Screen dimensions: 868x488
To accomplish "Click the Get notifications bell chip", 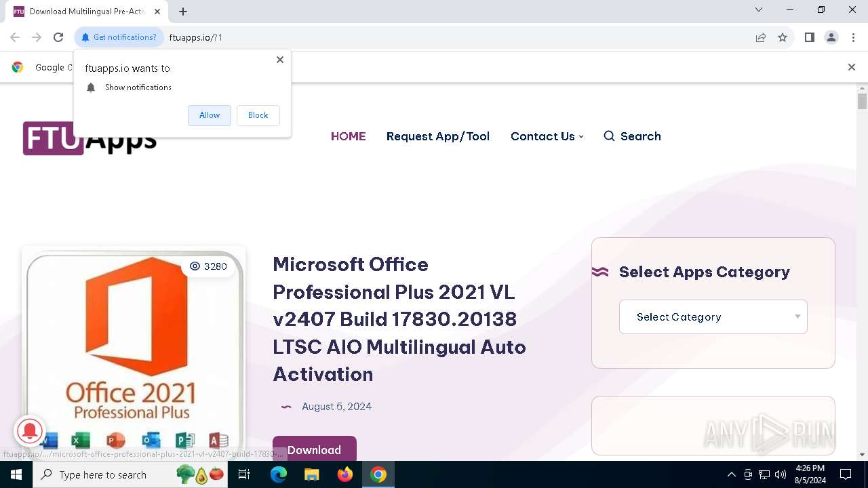I will pos(119,37).
